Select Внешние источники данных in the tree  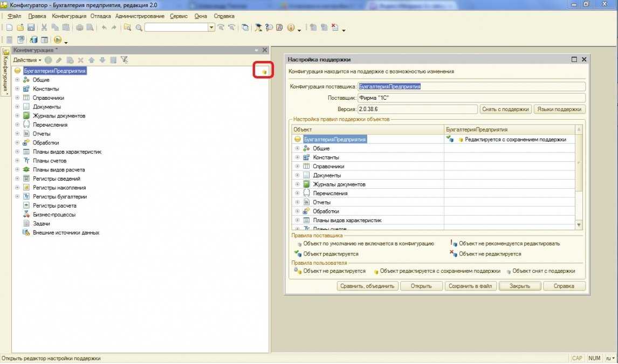(x=66, y=232)
